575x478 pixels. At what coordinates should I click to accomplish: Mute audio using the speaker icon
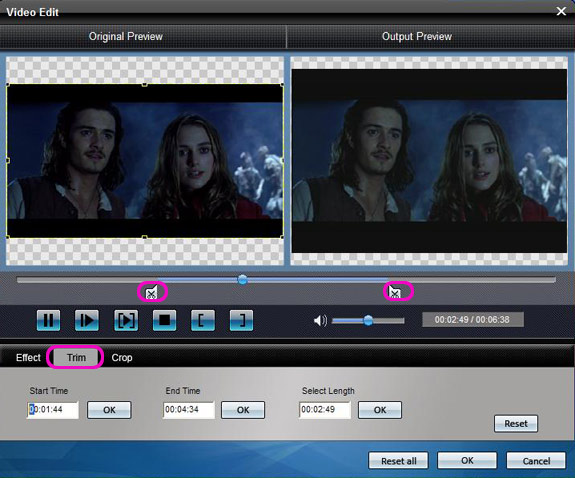[320, 321]
